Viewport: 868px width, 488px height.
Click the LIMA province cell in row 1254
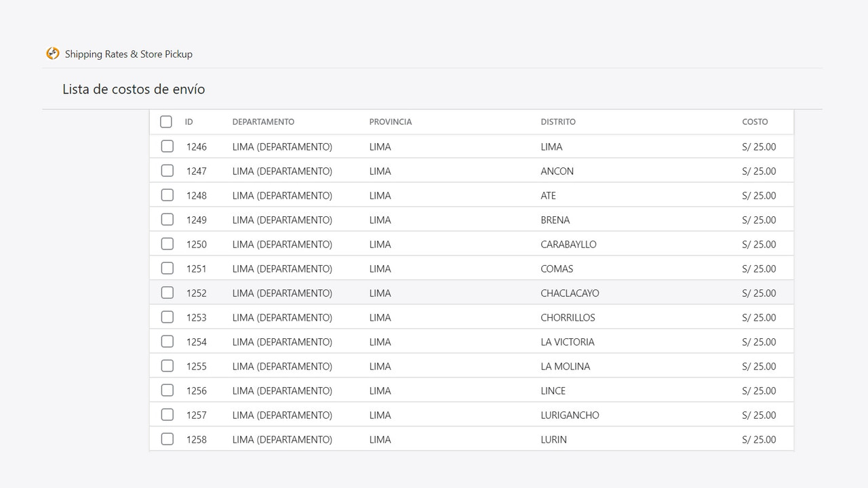click(380, 342)
